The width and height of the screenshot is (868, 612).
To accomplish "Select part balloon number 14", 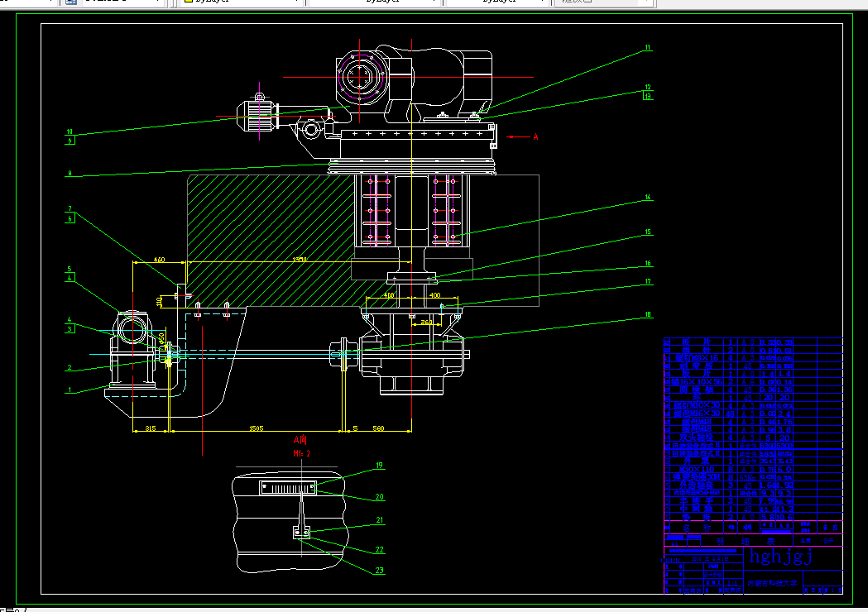I will click(648, 197).
